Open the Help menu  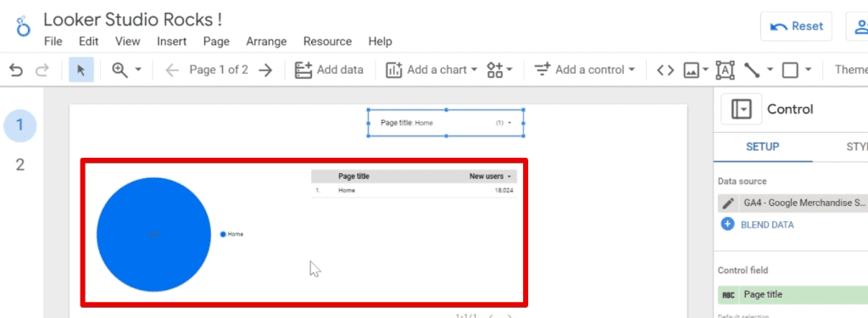click(381, 42)
